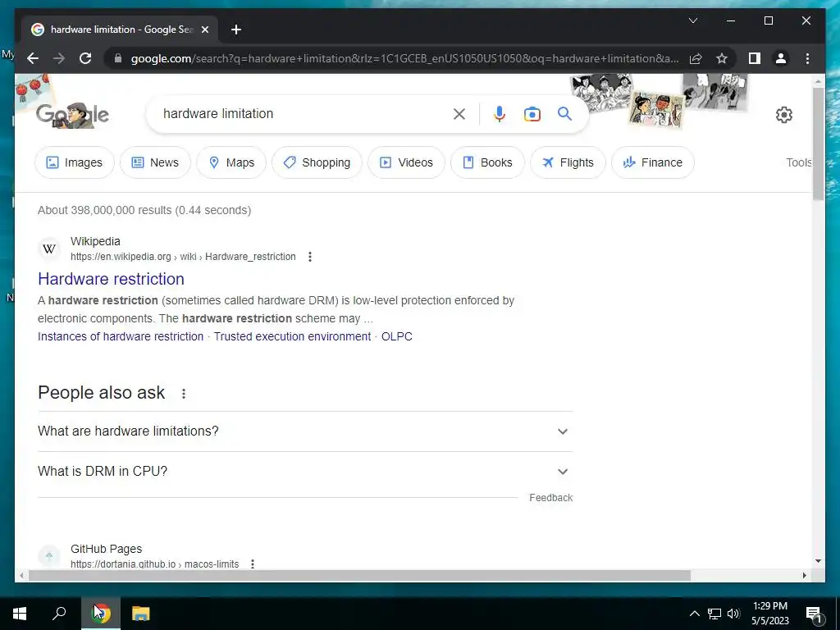Open a new tab
840x630 pixels.
(x=236, y=30)
